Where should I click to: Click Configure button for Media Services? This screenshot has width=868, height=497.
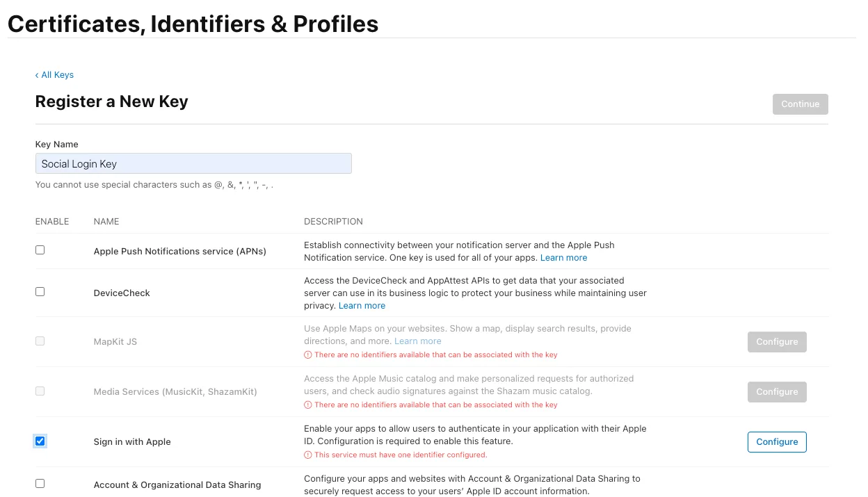777,391
